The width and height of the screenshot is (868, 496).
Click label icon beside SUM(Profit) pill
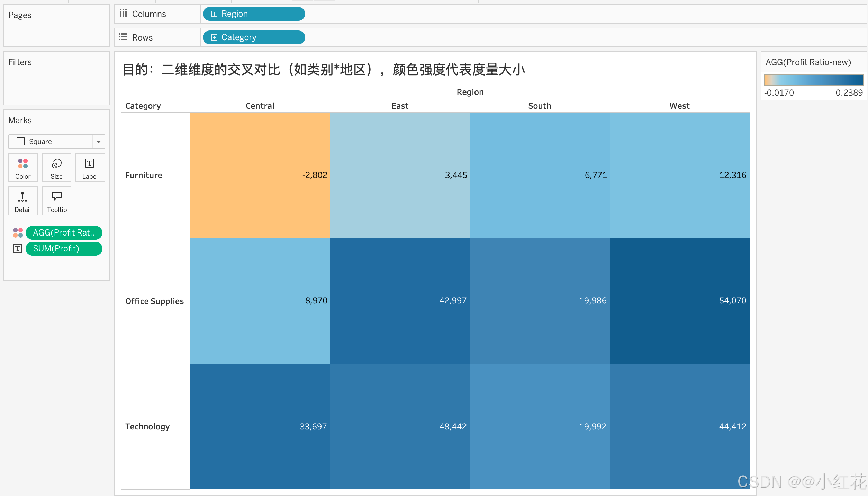click(18, 249)
